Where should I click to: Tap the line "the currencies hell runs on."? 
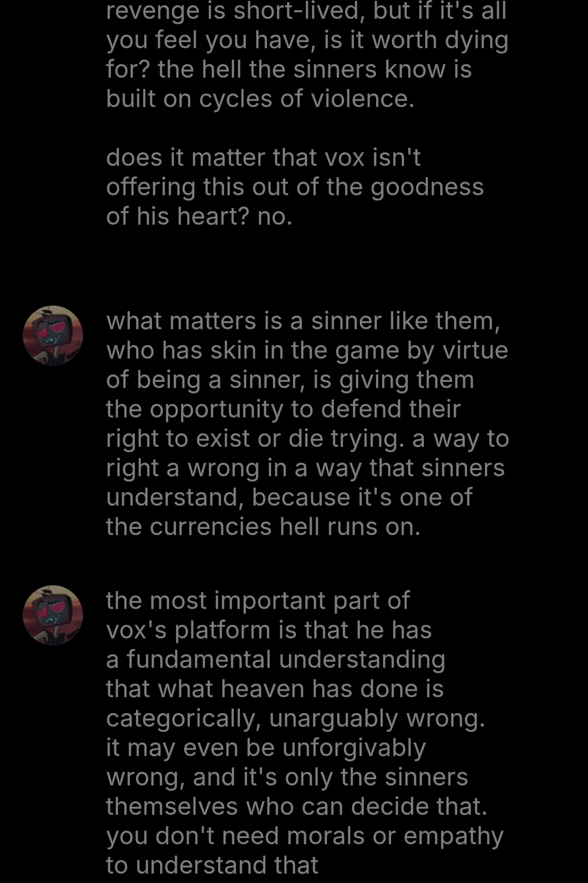tap(263, 527)
